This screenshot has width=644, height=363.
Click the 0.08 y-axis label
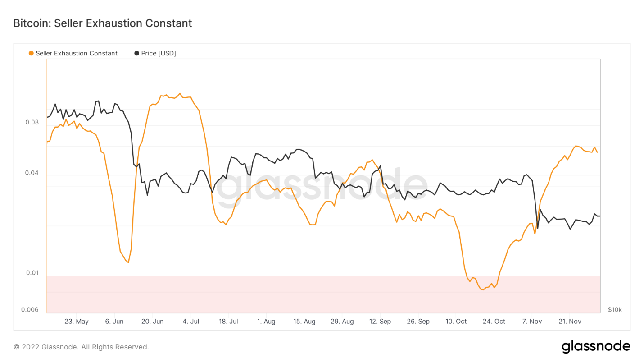click(32, 122)
